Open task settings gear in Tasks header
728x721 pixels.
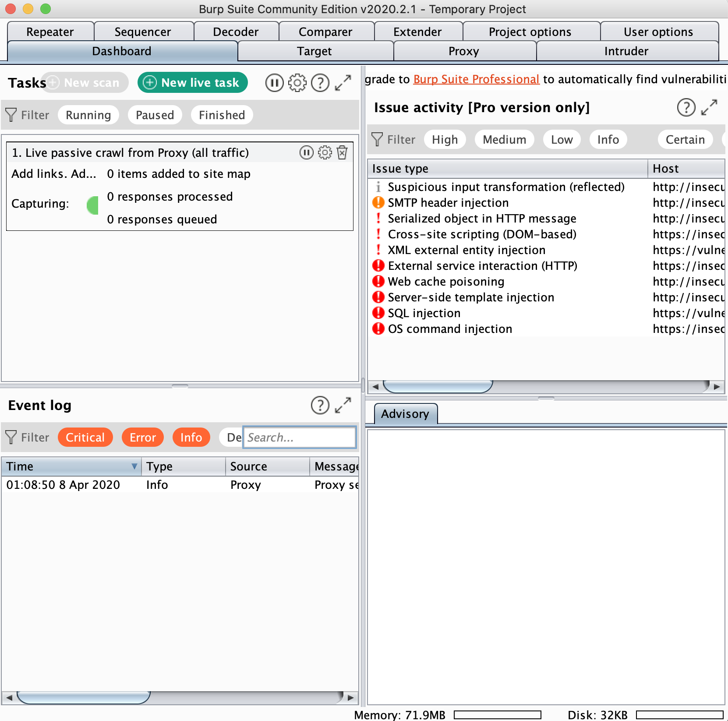pos(297,83)
